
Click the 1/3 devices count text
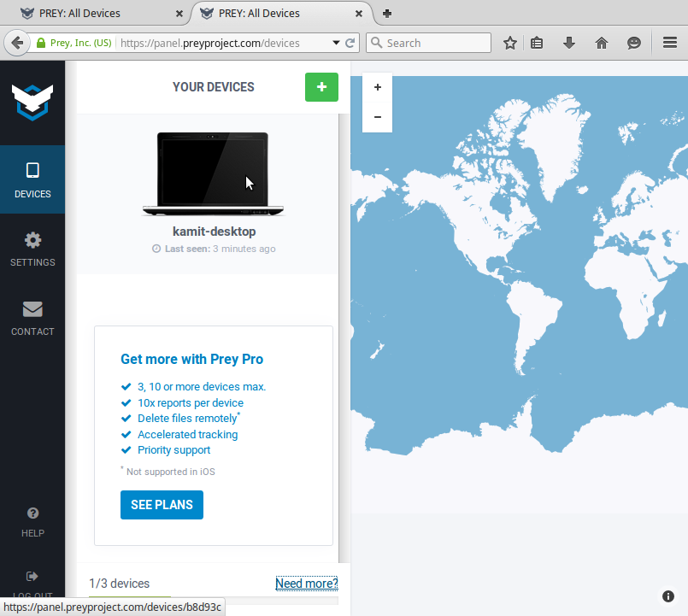tap(120, 584)
